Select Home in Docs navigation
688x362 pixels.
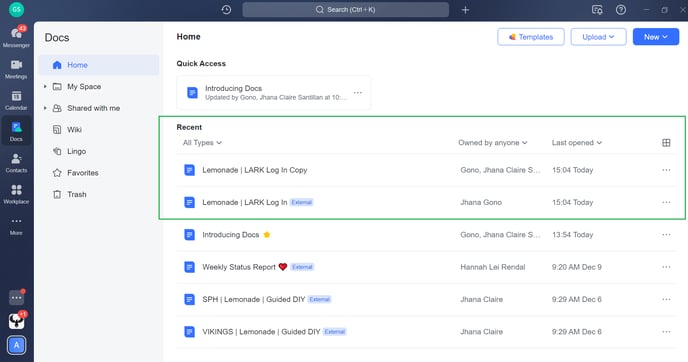tap(99, 65)
